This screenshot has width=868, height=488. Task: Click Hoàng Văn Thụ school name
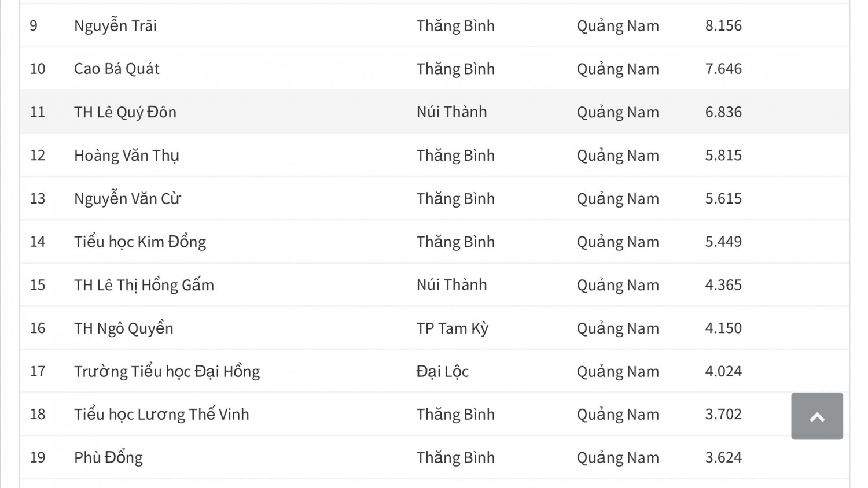(x=126, y=156)
